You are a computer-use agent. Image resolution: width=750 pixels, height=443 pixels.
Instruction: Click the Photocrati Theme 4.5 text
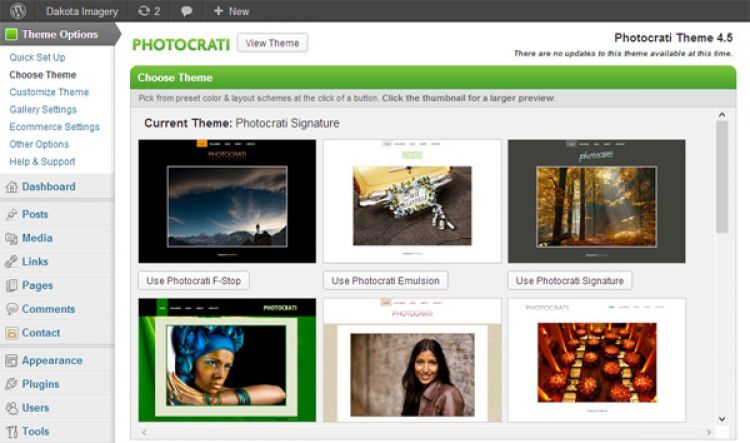coord(673,38)
